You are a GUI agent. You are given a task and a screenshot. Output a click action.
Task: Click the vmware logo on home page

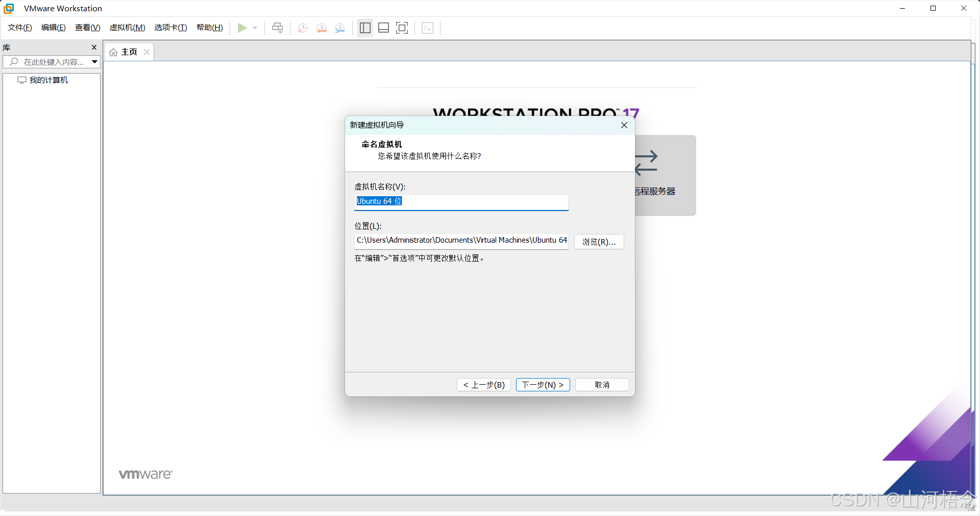click(145, 474)
